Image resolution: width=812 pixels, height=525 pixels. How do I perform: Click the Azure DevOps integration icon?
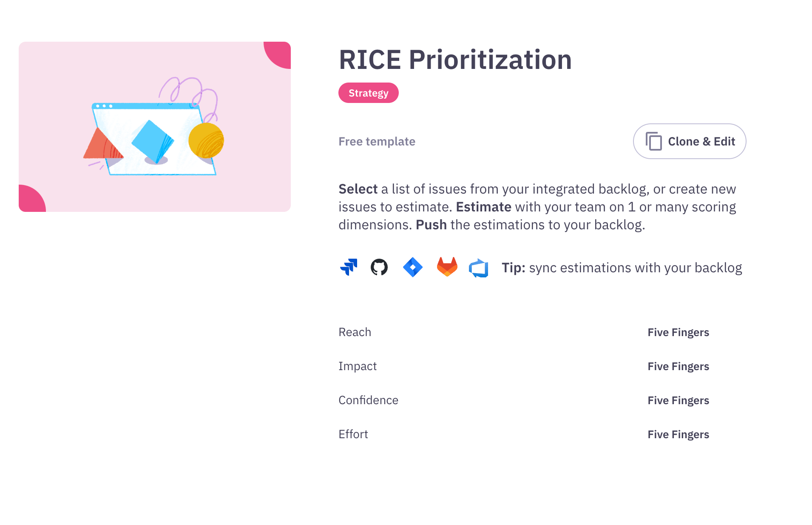pyautogui.click(x=479, y=267)
